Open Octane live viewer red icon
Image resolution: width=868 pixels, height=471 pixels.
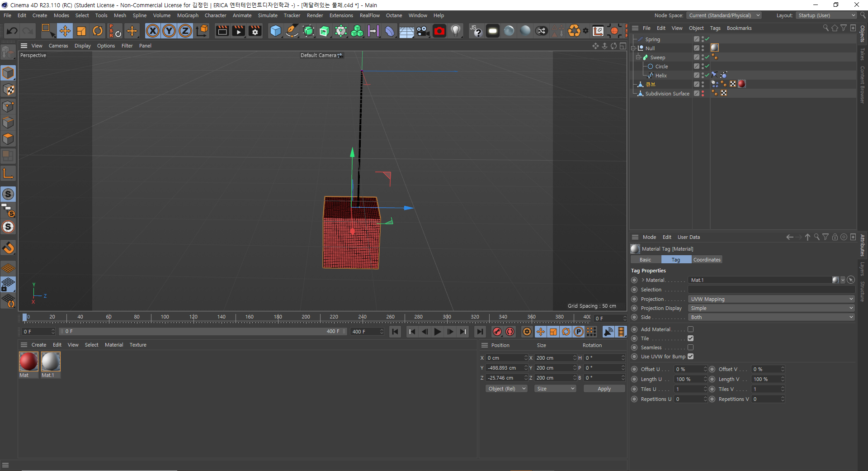point(439,31)
